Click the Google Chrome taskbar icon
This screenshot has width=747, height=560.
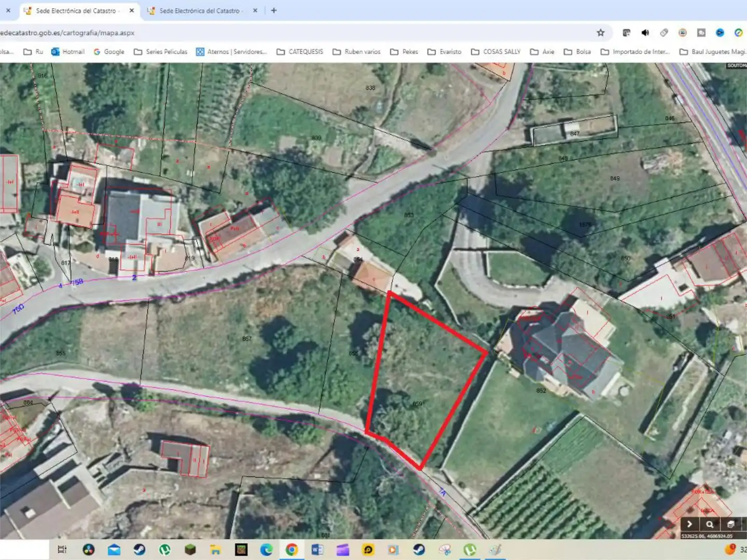[x=292, y=550]
